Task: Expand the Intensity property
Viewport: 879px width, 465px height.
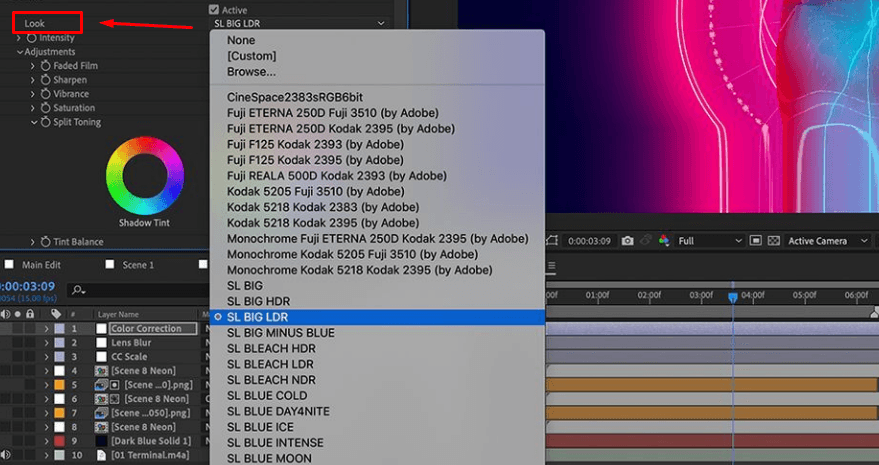Action: click(x=18, y=38)
